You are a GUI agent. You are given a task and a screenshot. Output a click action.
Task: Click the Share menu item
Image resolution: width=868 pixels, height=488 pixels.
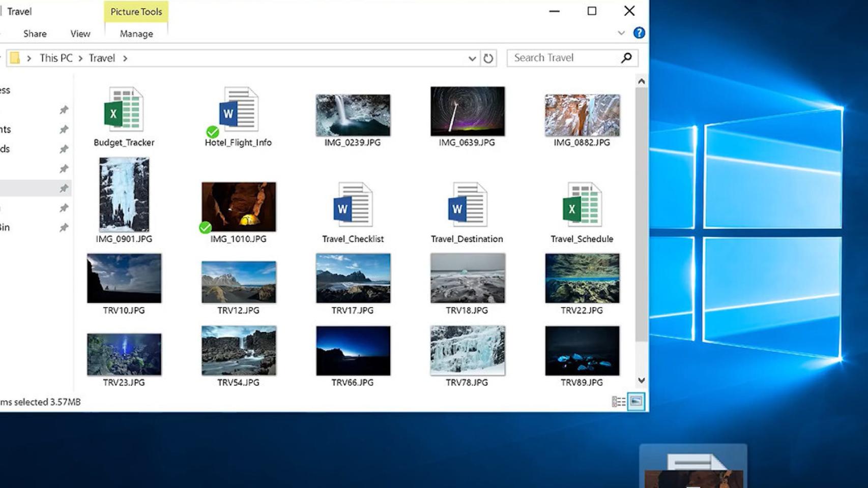tap(34, 34)
